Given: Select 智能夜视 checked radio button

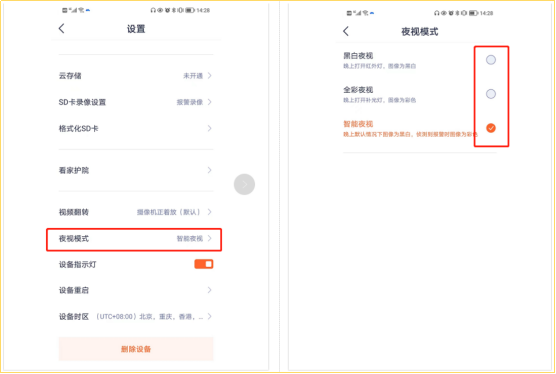Looking at the screenshot, I should 491,128.
